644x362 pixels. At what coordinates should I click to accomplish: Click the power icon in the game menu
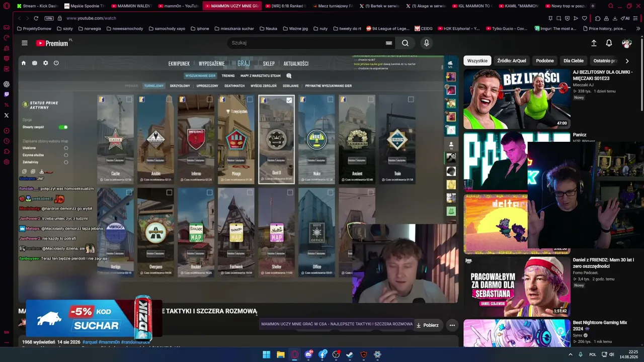point(56,63)
